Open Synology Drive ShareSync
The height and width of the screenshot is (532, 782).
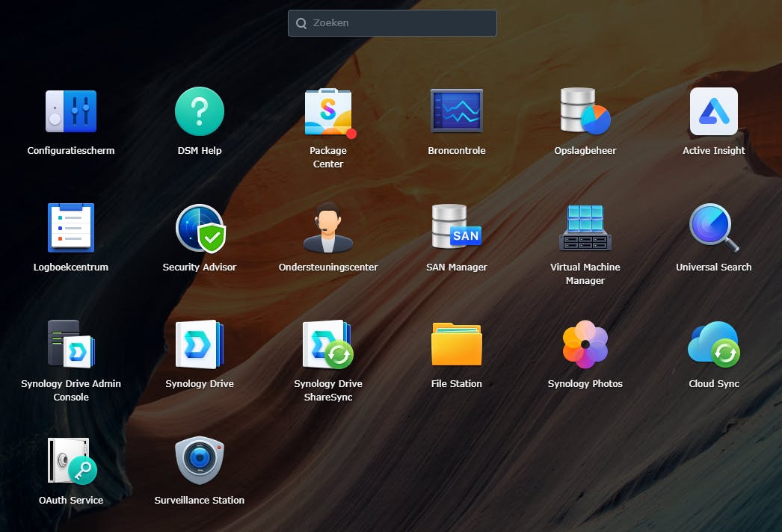coord(328,344)
